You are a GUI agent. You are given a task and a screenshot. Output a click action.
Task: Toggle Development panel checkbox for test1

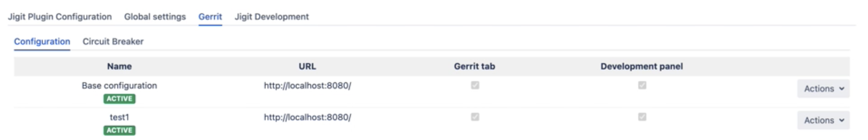pos(642,117)
